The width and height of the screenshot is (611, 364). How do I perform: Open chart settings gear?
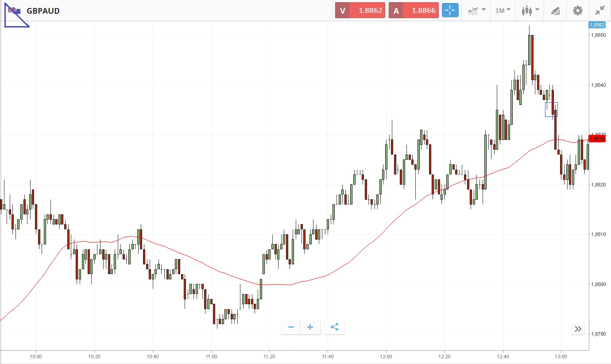[578, 11]
